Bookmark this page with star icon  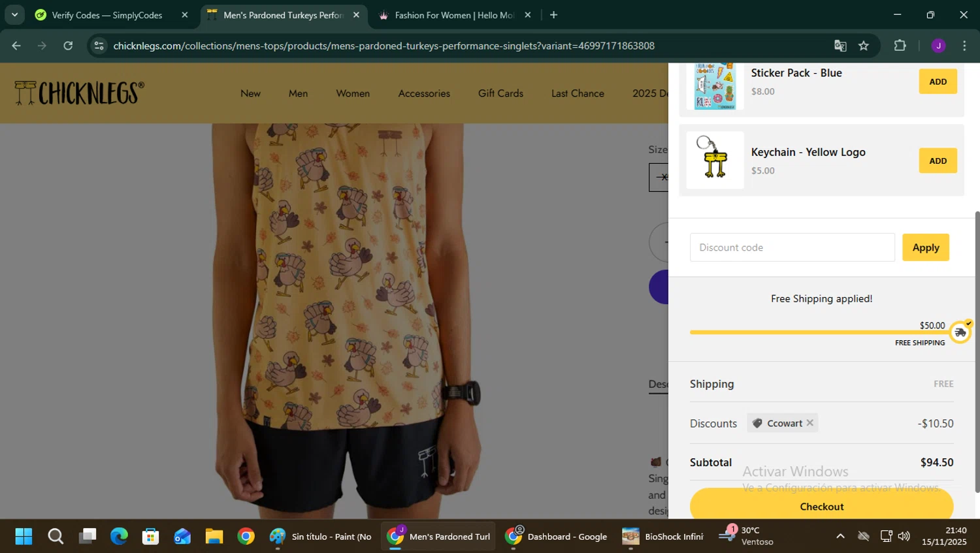(864, 46)
